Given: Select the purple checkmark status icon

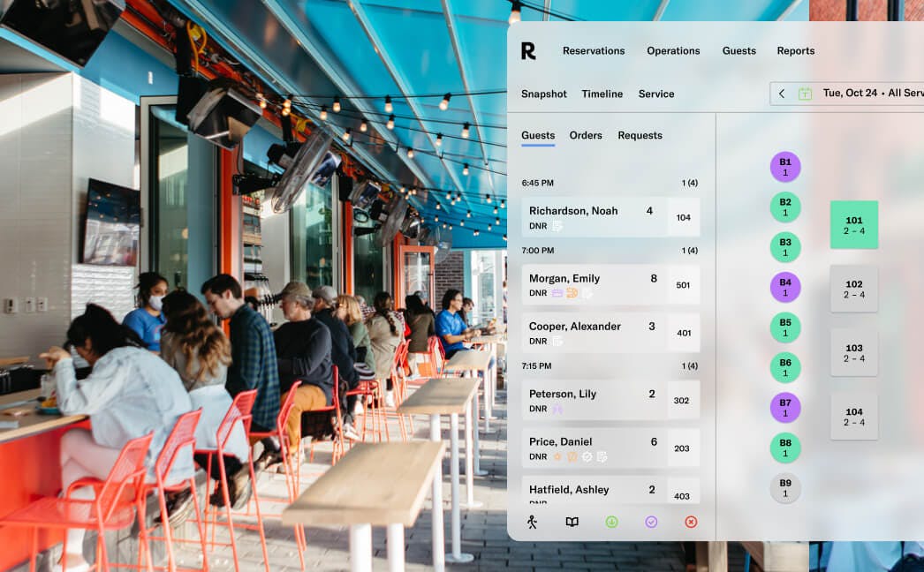Looking at the screenshot, I should click(x=651, y=522).
